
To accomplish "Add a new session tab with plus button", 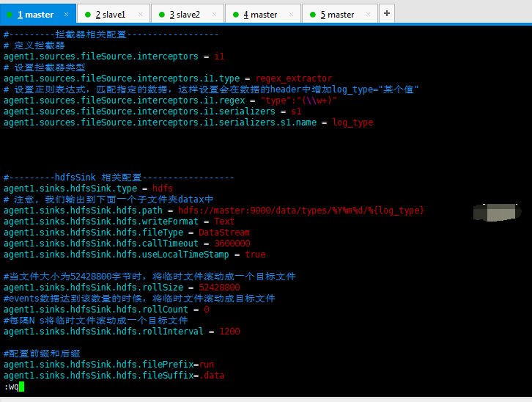I will [387, 13].
